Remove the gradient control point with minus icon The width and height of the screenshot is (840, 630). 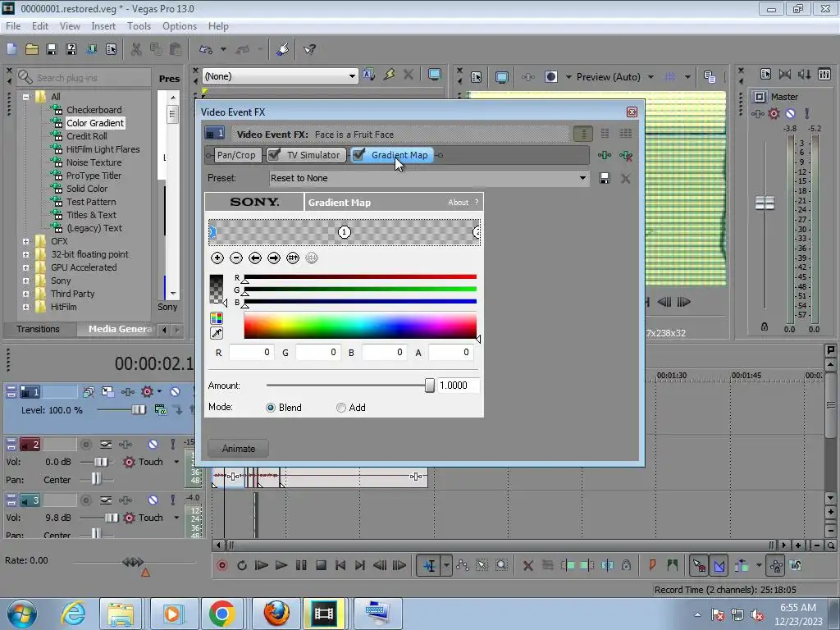click(x=236, y=258)
